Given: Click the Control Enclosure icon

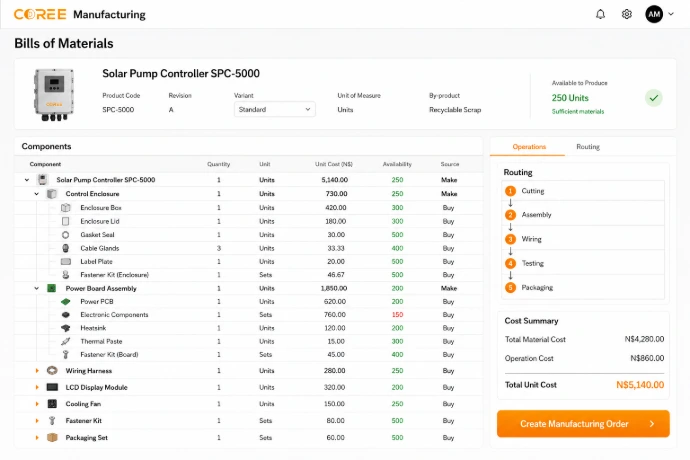Looking at the screenshot, I should click(x=51, y=194).
